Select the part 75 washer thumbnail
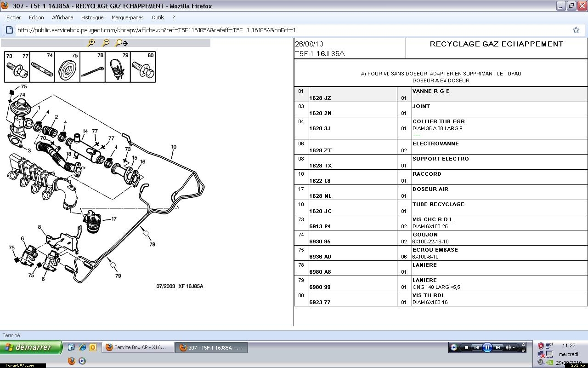Screen dimensions: 588x368 point(67,67)
